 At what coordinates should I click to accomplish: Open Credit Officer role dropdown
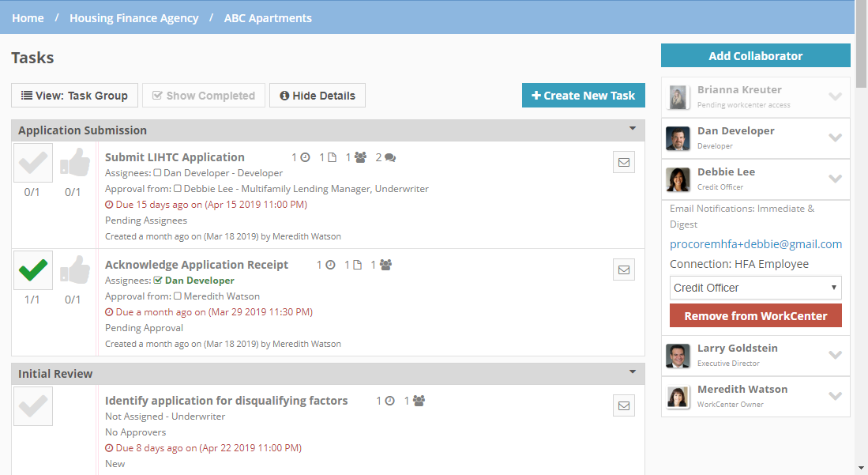(756, 288)
